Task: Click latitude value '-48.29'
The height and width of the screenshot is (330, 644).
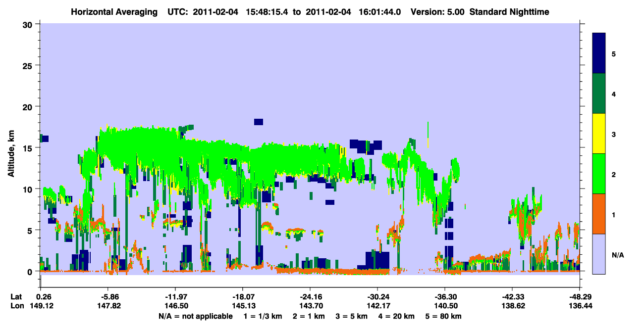Action: (579, 297)
